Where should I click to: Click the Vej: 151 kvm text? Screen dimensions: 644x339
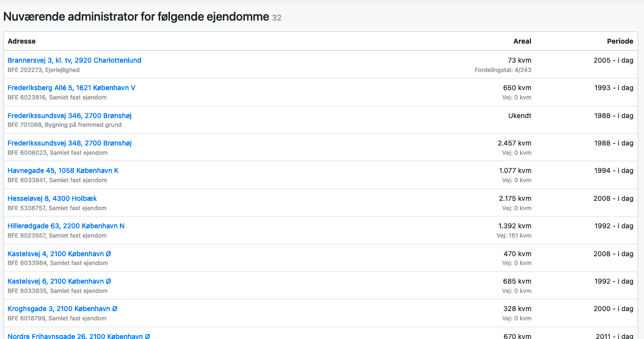click(514, 236)
